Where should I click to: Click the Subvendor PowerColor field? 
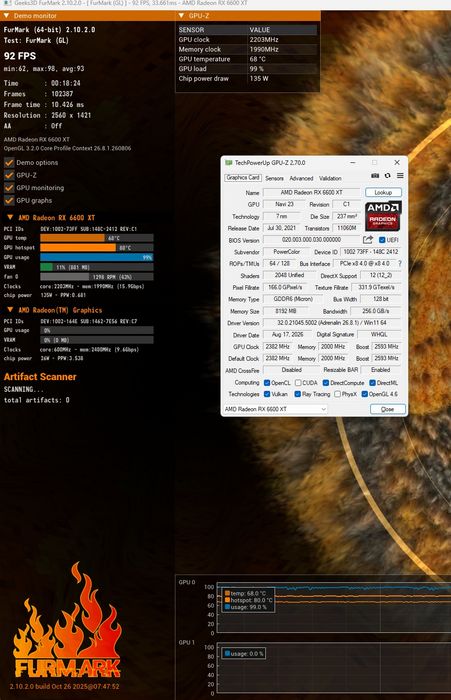tap(286, 252)
